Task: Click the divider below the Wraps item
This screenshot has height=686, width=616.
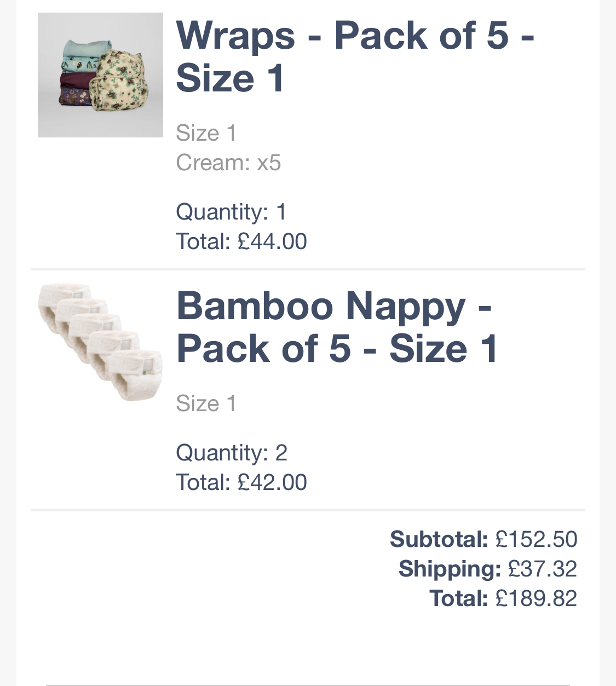Action: [x=308, y=269]
